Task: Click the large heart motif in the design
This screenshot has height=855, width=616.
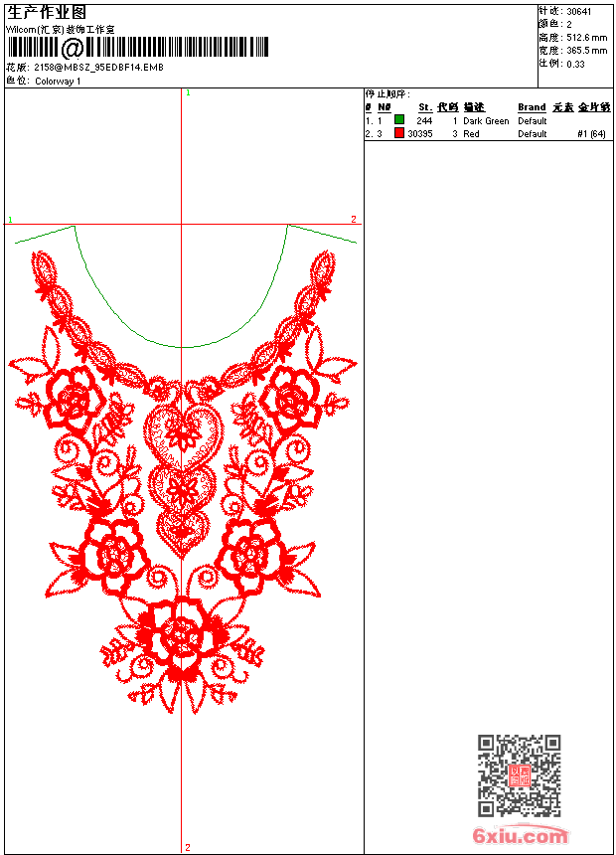Action: coord(183,437)
